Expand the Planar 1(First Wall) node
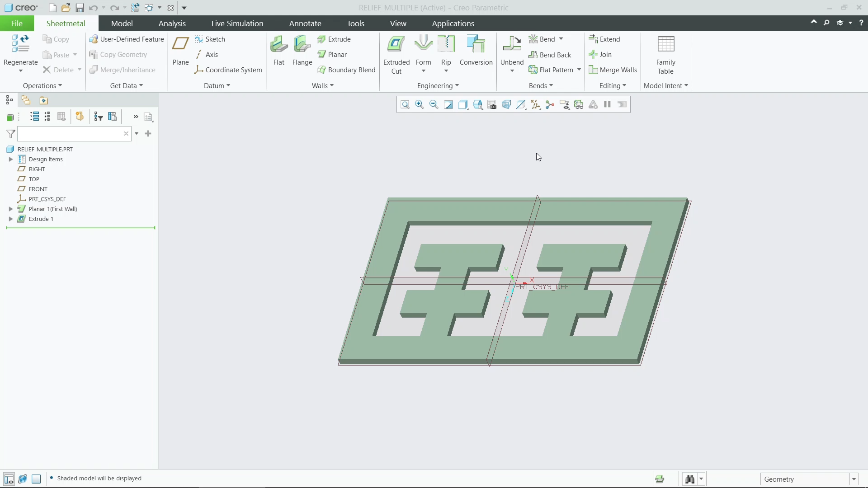The image size is (868, 488). [x=11, y=209]
